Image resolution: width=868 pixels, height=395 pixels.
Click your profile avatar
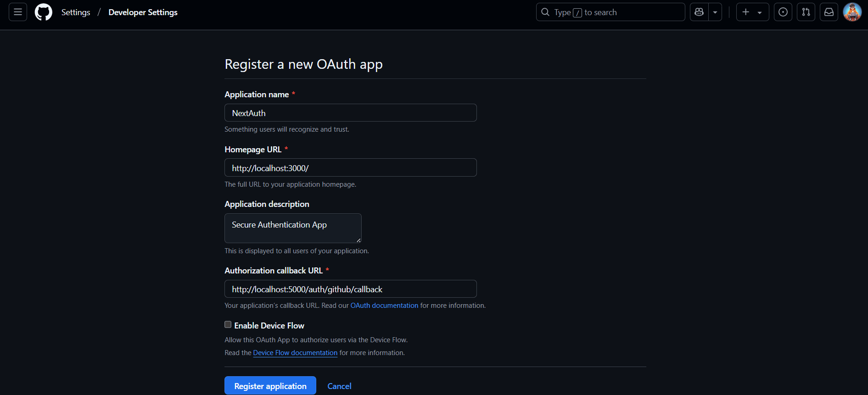852,12
